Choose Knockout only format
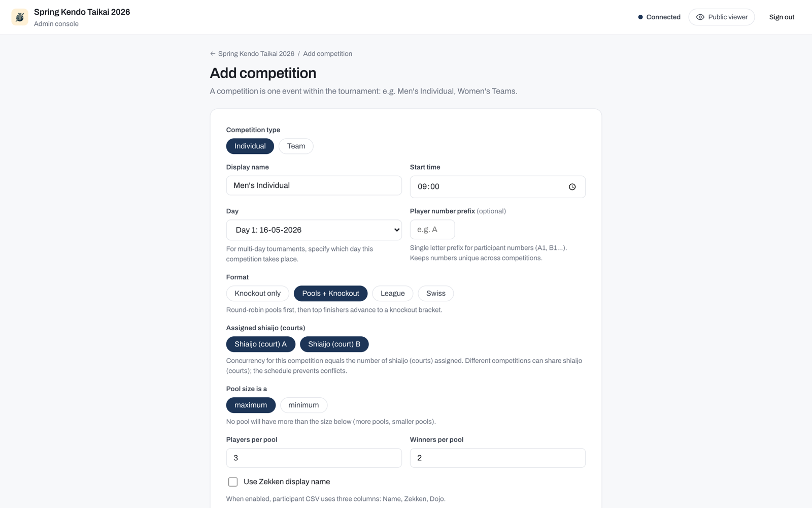This screenshot has height=508, width=812. pyautogui.click(x=257, y=294)
